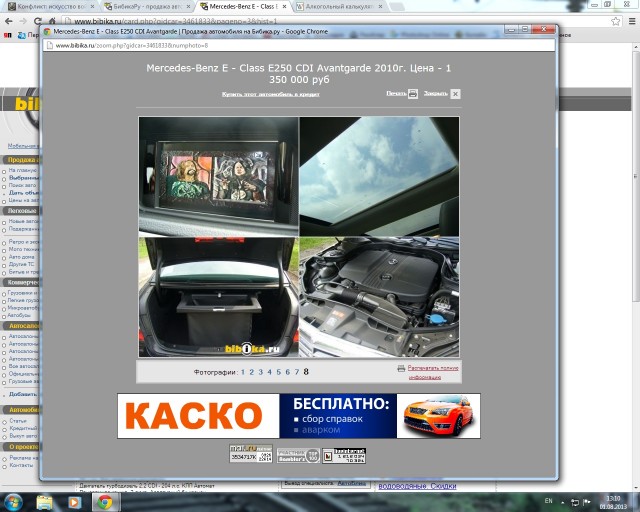Click 'Статьи' in the background sidebar
Screen dimensions: 640x512
(18, 421)
